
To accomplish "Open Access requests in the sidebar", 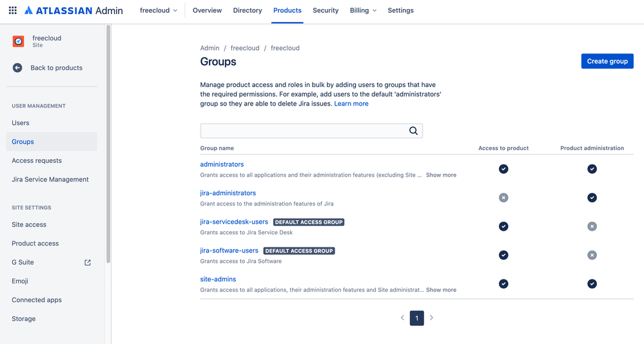I will pyautogui.click(x=52, y=160).
